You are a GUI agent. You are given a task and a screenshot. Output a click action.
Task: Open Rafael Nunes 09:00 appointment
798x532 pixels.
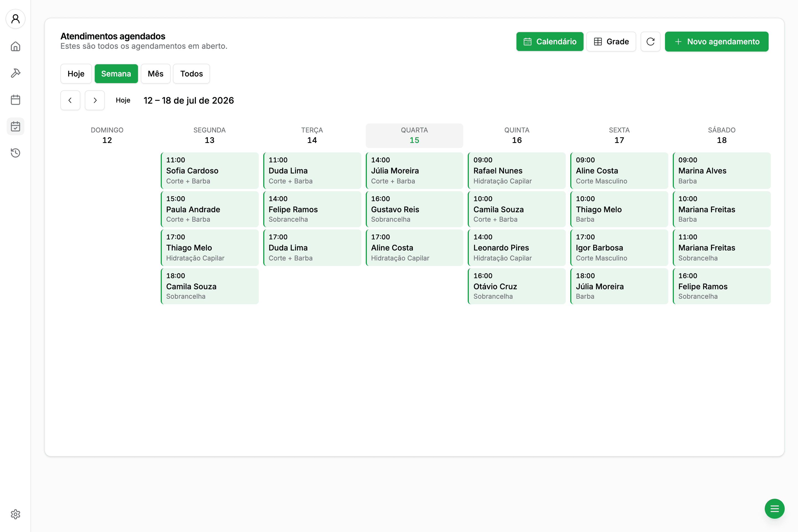click(x=517, y=170)
